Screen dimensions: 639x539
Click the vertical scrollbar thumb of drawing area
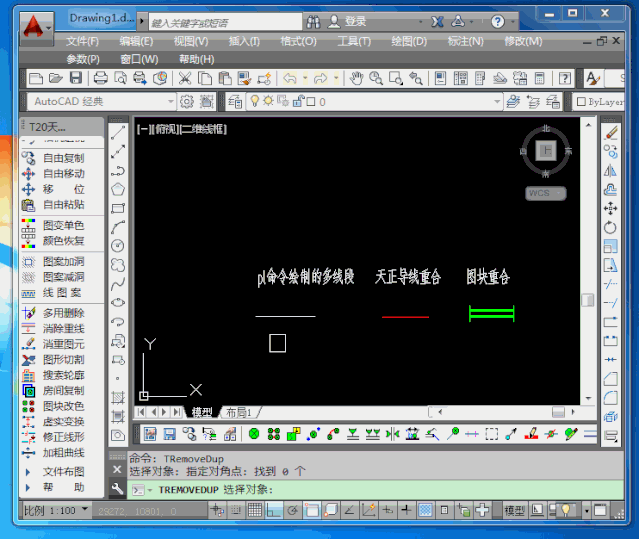(x=588, y=300)
